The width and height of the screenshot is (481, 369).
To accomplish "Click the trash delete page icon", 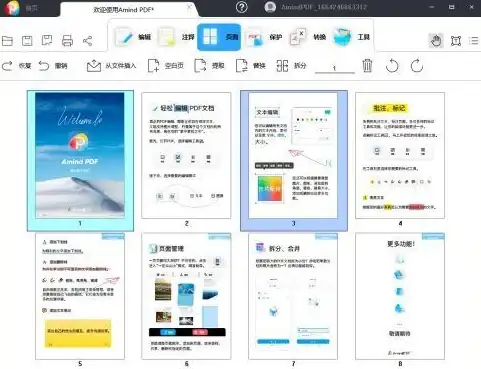I will (x=367, y=66).
